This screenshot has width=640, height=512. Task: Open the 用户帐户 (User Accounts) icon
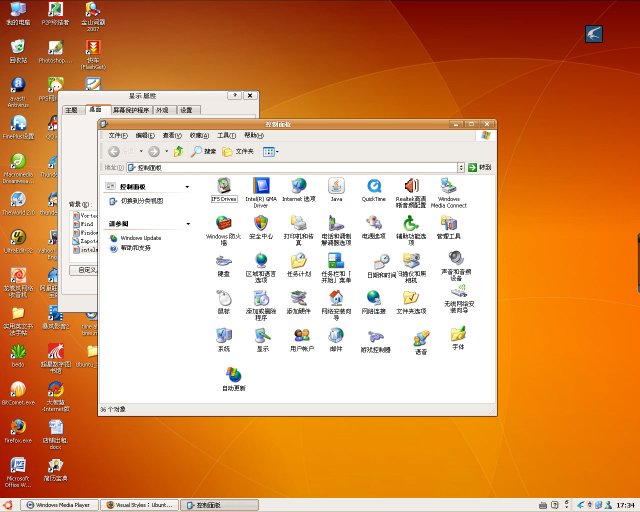click(300, 336)
